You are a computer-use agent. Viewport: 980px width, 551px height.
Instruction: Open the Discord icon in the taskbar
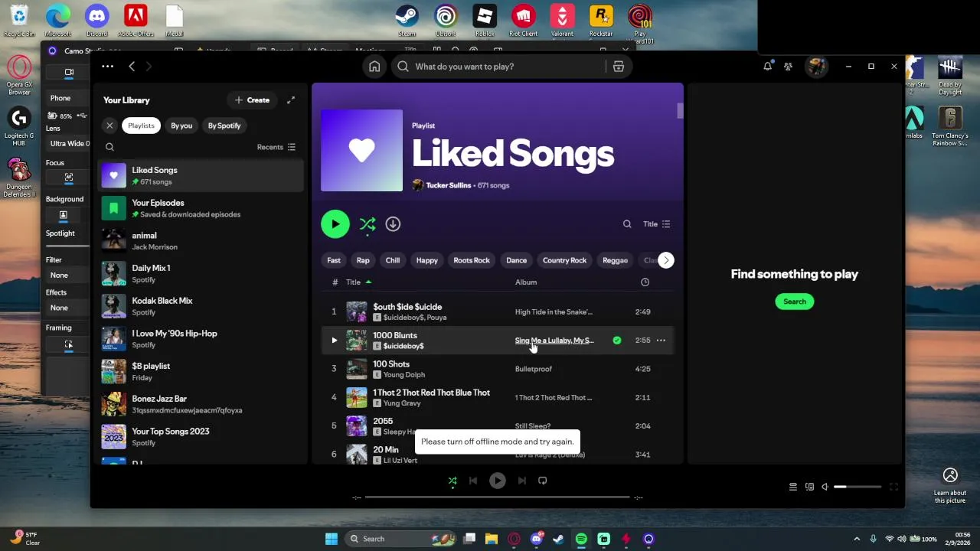click(537, 539)
